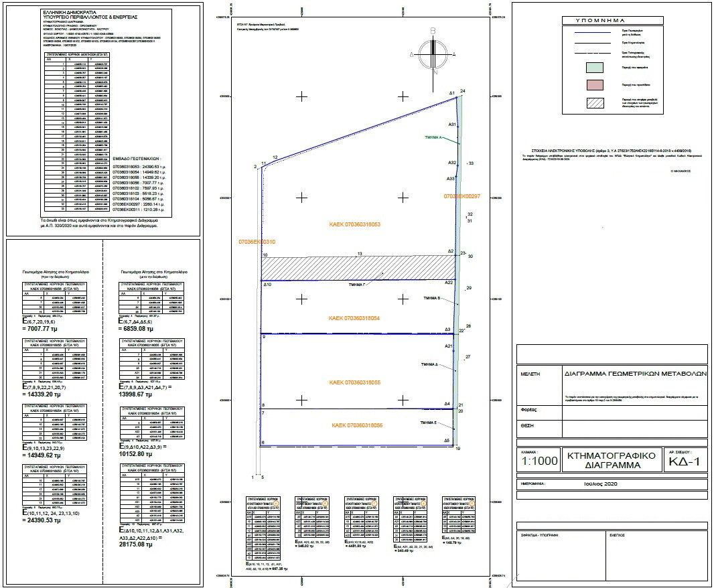Click the hatched legend swatch
This screenshot has height=588, width=714.
pyautogui.click(x=595, y=102)
